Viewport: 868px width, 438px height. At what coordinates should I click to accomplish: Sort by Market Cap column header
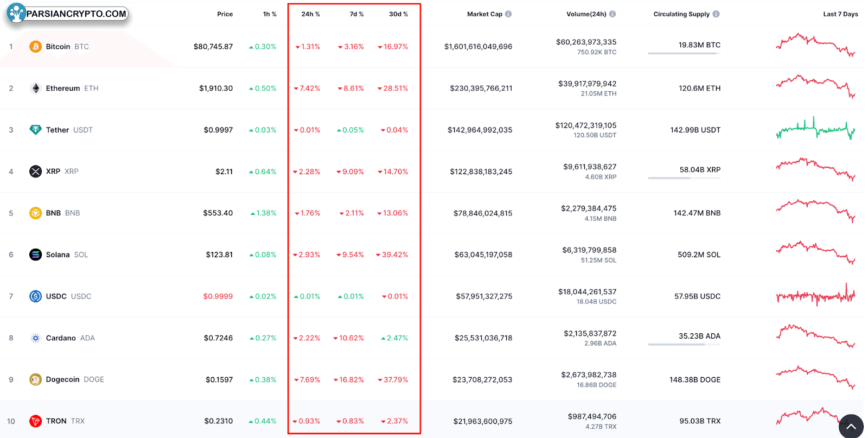[x=484, y=14]
